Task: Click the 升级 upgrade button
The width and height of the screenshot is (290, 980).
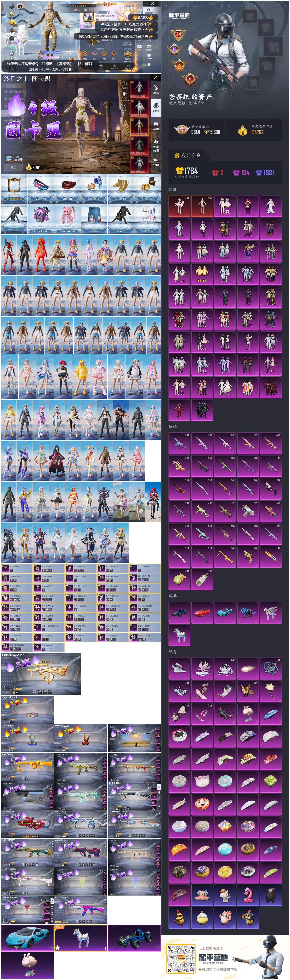Action: pos(13,167)
